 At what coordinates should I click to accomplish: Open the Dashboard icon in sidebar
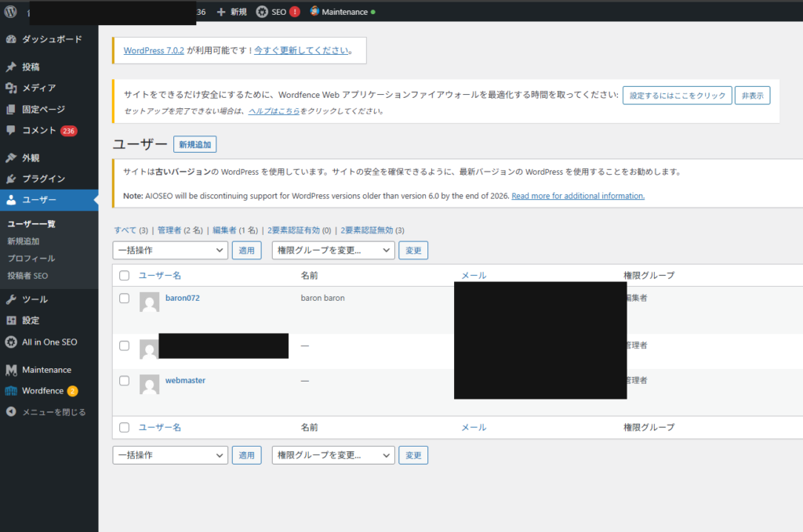coord(11,39)
